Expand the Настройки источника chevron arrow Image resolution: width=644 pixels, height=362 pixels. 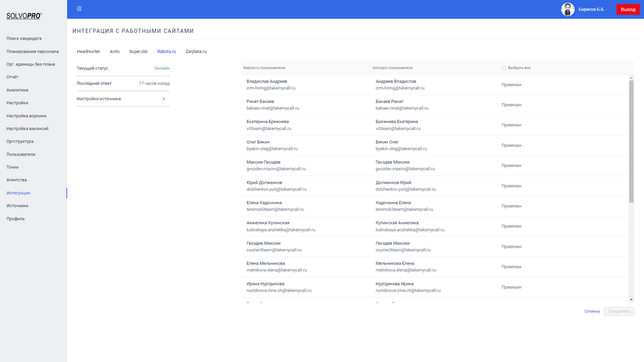(163, 99)
